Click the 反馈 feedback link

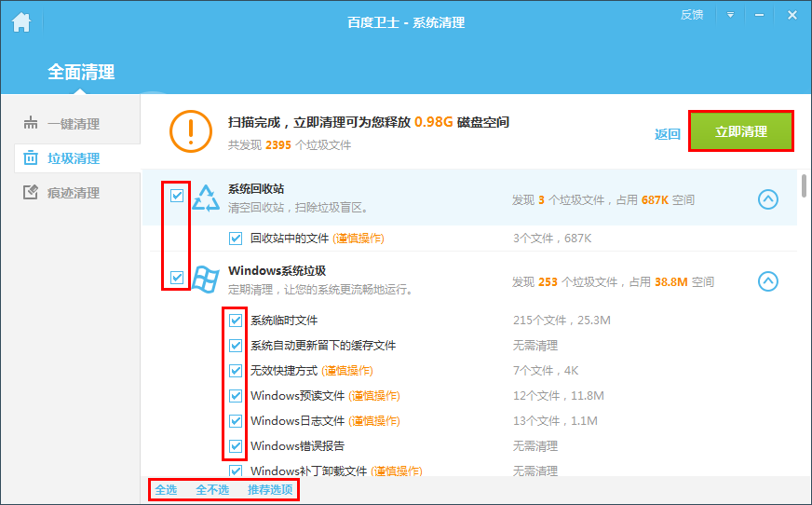(x=692, y=15)
